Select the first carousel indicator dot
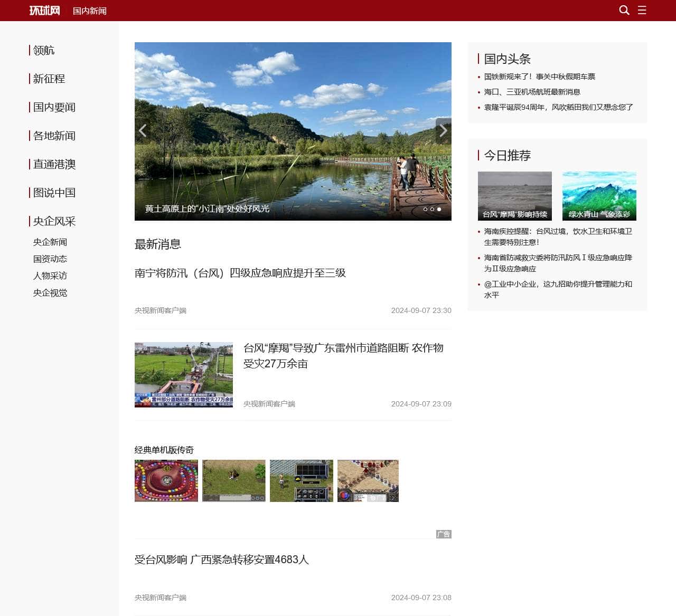Viewport: 676px width, 616px height. point(426,209)
